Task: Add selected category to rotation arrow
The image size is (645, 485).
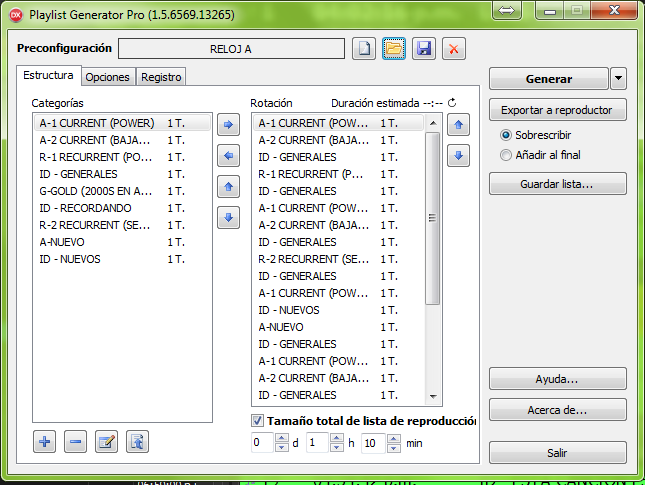Action: click(228, 125)
